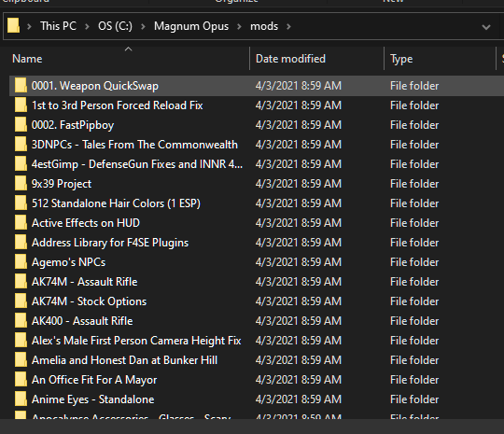Click the Anime Eyes - Standalone folder icon
The width and height of the screenshot is (504, 434).
(x=21, y=399)
